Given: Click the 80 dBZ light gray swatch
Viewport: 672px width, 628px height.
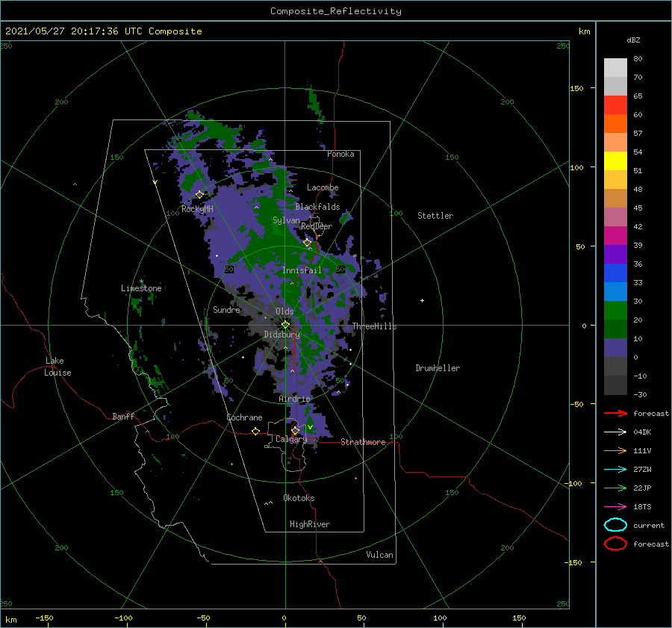Looking at the screenshot, I should (x=615, y=67).
